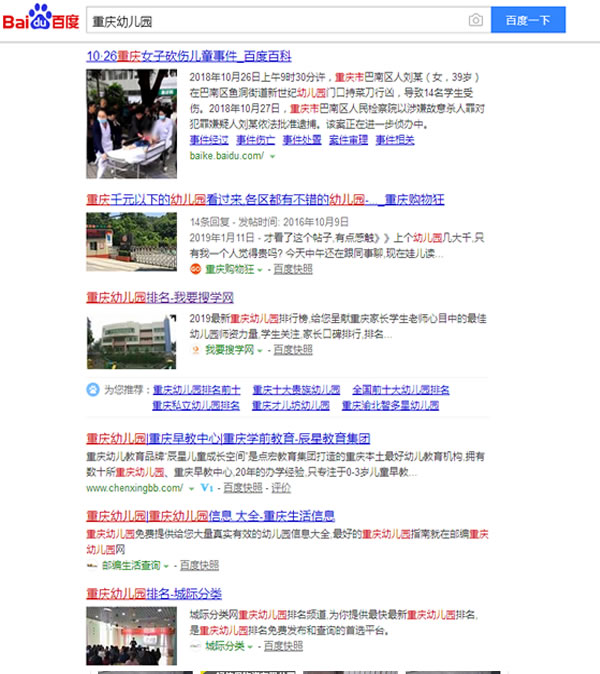Click the baike.baidu.com/ URL text
Screen dimensions: 600x674
[x=227, y=156]
